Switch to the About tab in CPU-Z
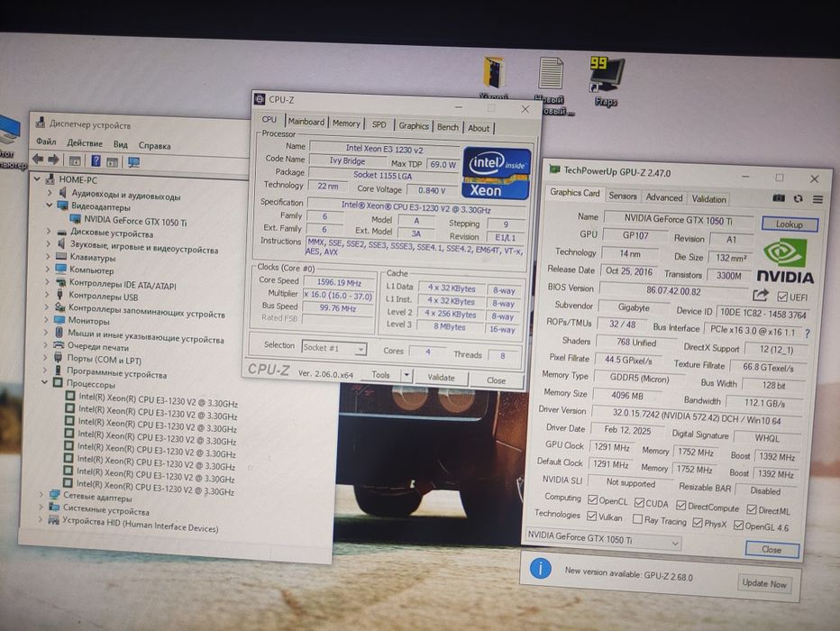This screenshot has height=631, width=840. [x=479, y=128]
